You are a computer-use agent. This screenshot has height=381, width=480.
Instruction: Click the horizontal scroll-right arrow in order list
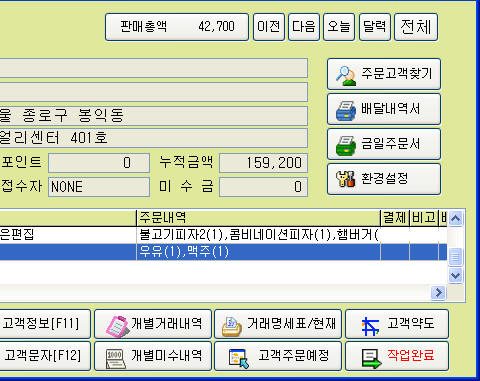click(438, 293)
